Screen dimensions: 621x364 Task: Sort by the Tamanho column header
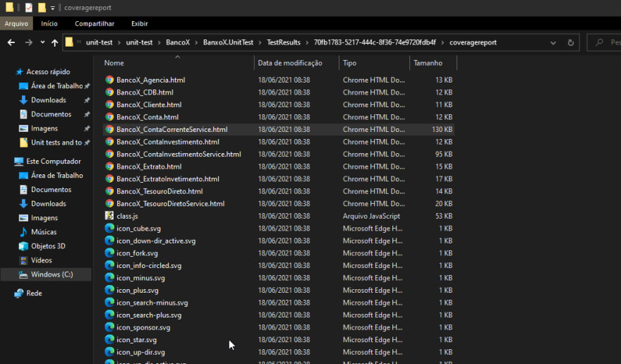[x=428, y=63]
